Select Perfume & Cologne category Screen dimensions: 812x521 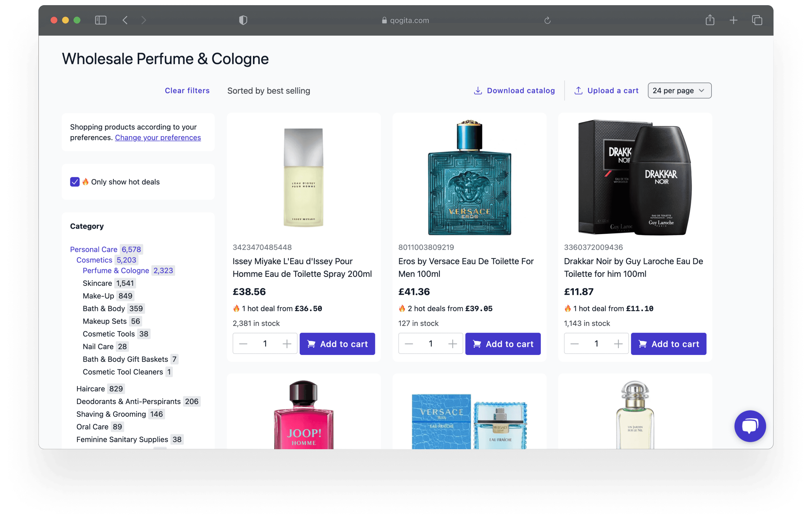click(116, 270)
